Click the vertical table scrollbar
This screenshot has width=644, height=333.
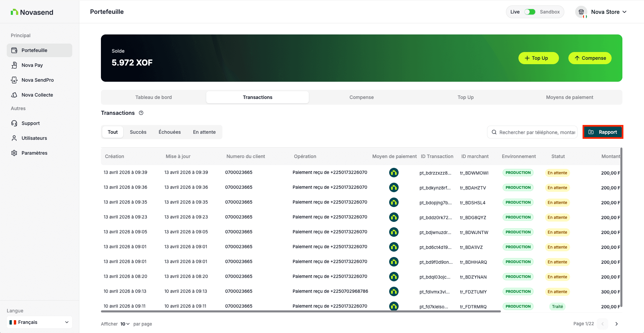621,227
